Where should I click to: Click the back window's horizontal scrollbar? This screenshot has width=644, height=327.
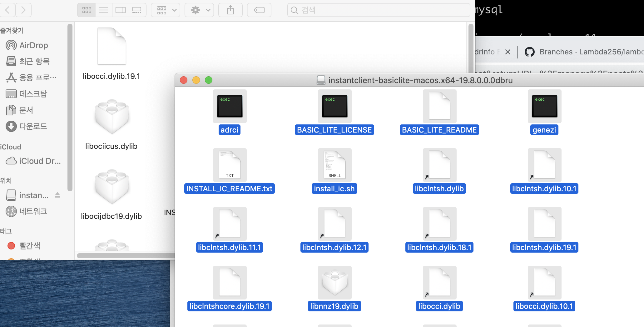click(x=126, y=256)
